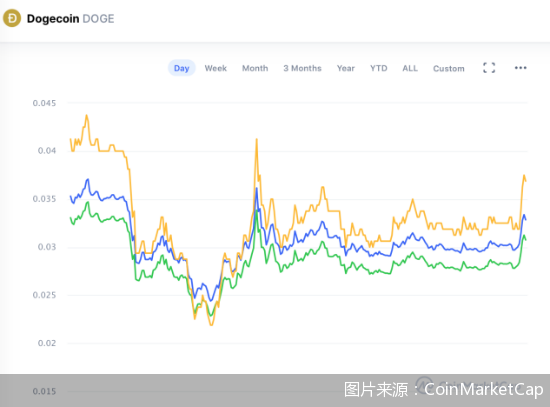Viewport: 550px width, 407px height.
Task: Click the orange line's highest peak
Action: (x=87, y=115)
